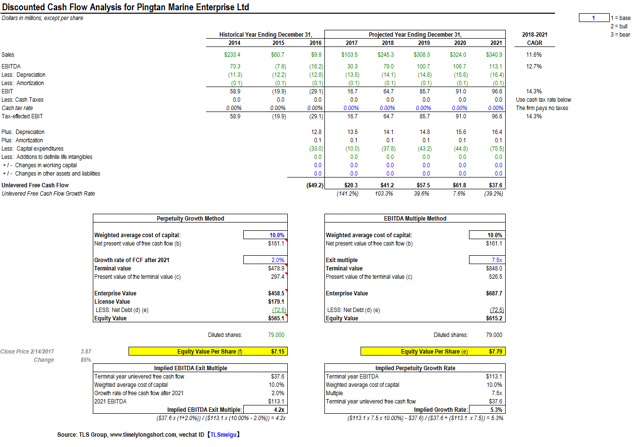The width and height of the screenshot is (640, 447).
Task: Click the EBITDA Multiple Method WACC cell
Action: tap(487, 235)
